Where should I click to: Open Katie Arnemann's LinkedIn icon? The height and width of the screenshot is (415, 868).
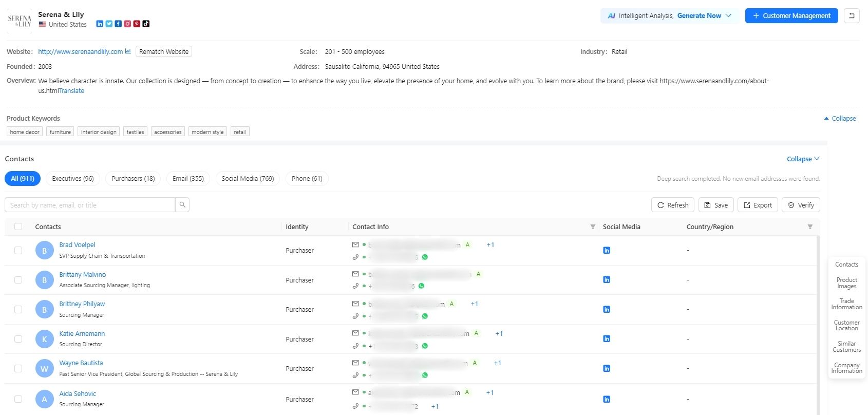pos(607,339)
